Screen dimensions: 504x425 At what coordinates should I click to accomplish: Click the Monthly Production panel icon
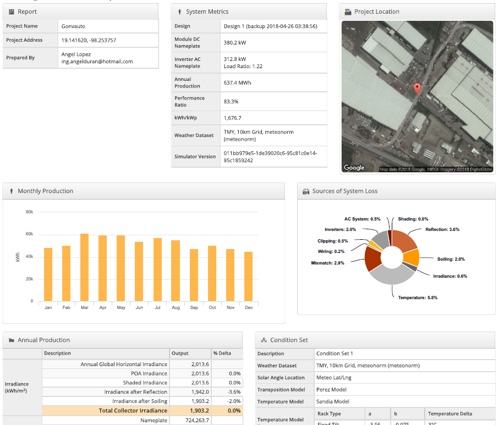[12, 191]
